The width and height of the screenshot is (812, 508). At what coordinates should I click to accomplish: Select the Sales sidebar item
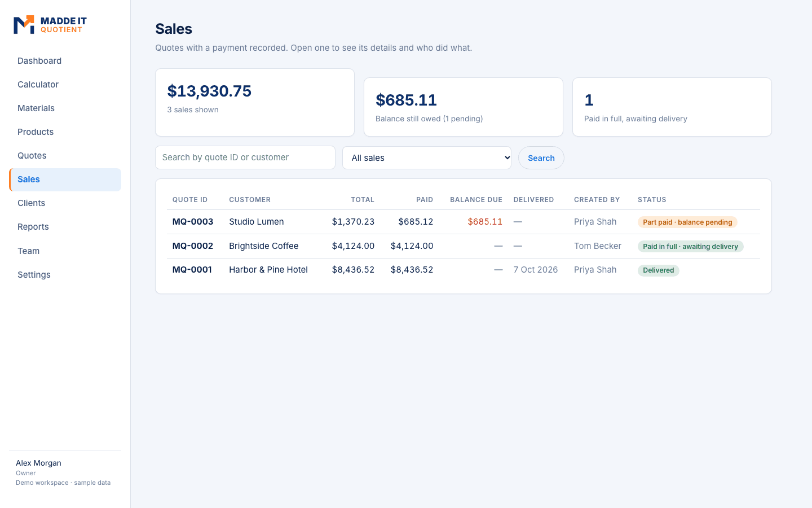(x=65, y=179)
